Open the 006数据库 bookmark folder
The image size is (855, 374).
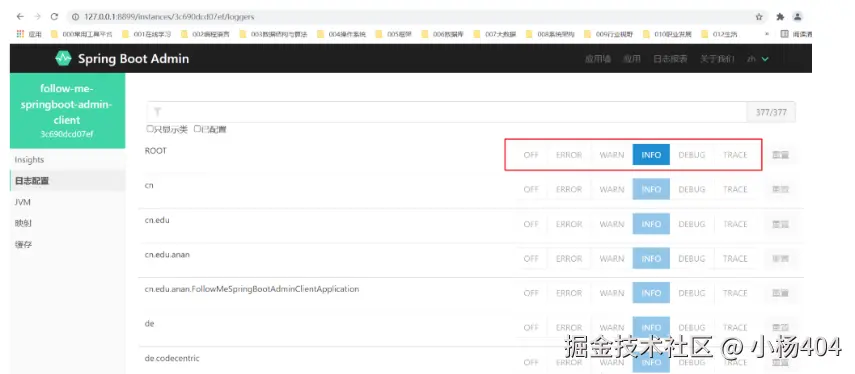click(x=443, y=34)
